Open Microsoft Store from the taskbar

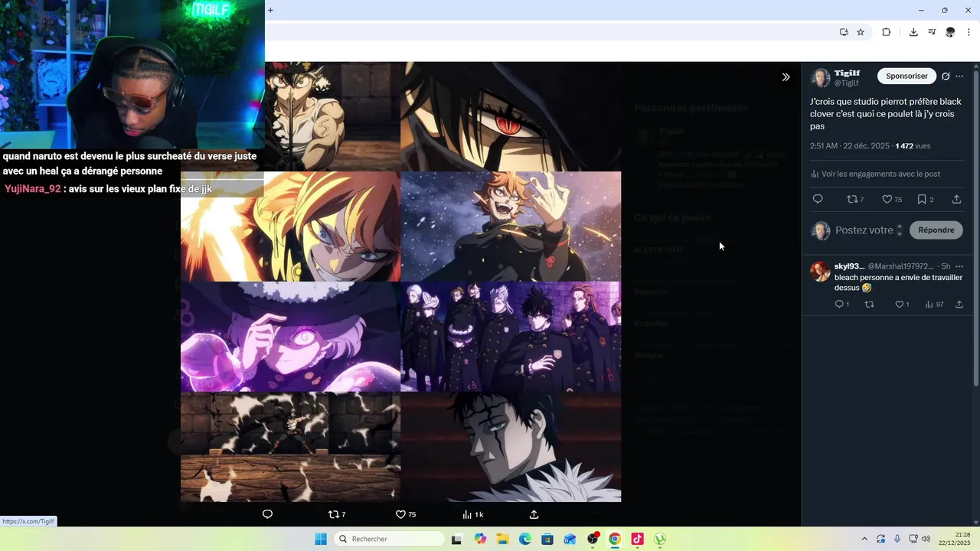coord(547,539)
